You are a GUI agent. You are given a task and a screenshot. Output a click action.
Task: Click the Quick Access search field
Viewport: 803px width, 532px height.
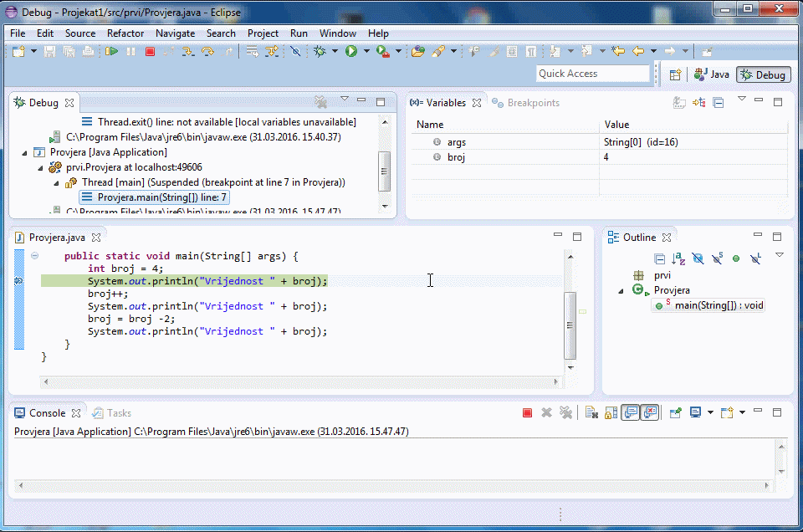click(592, 74)
